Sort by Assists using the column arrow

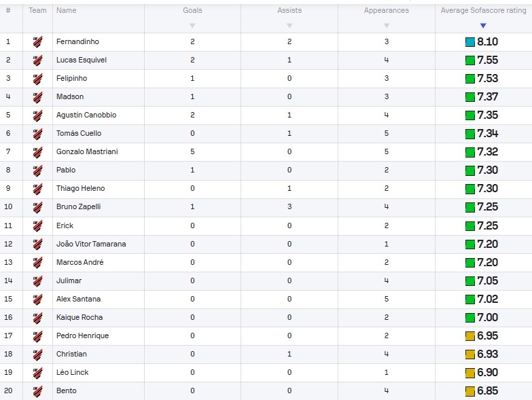[289, 26]
